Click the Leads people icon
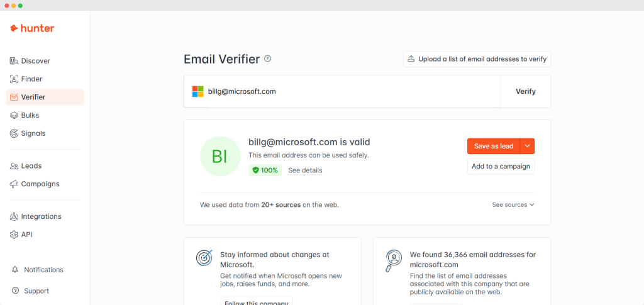This screenshot has height=305, width=644. click(x=14, y=166)
